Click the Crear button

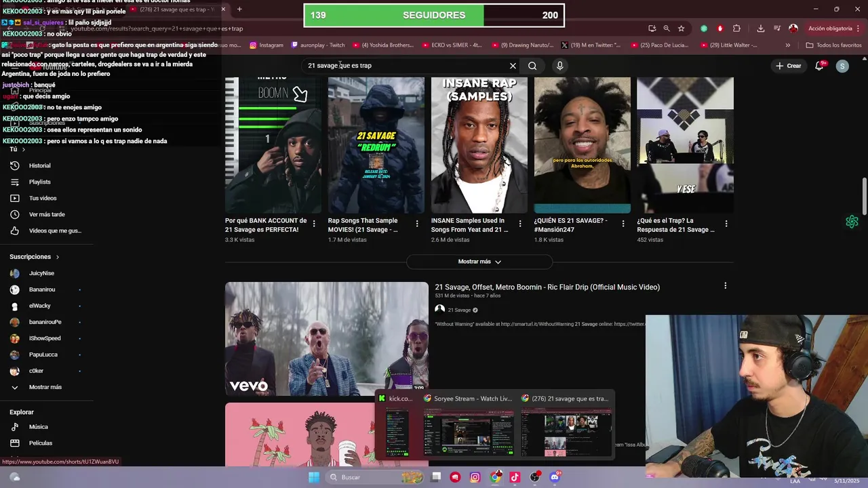click(x=789, y=66)
